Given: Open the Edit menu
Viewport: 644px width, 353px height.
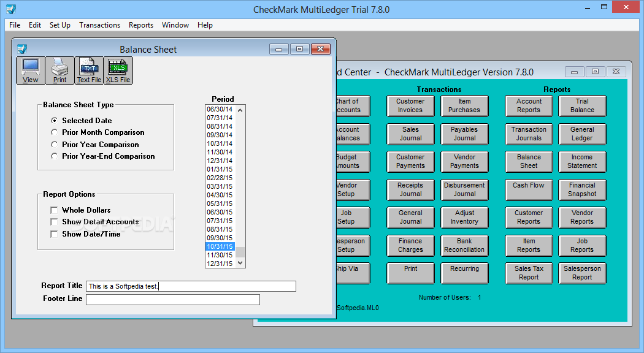Looking at the screenshot, I should tap(35, 25).
